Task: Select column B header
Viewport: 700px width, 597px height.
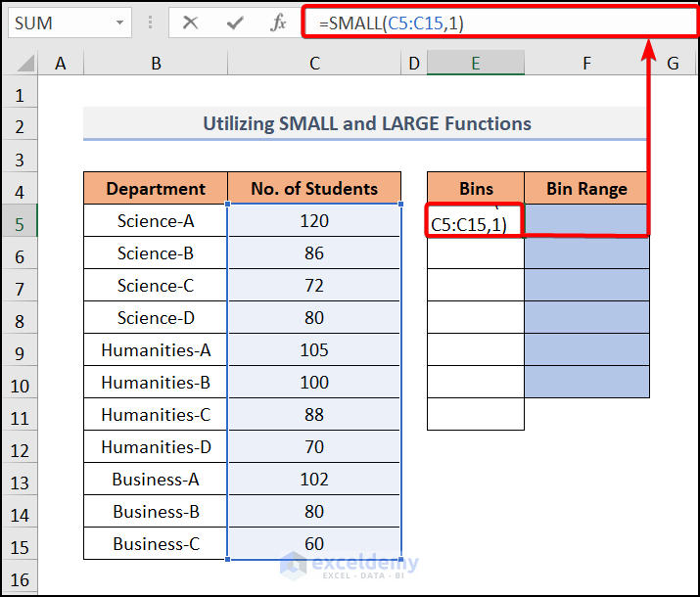Action: tap(156, 63)
